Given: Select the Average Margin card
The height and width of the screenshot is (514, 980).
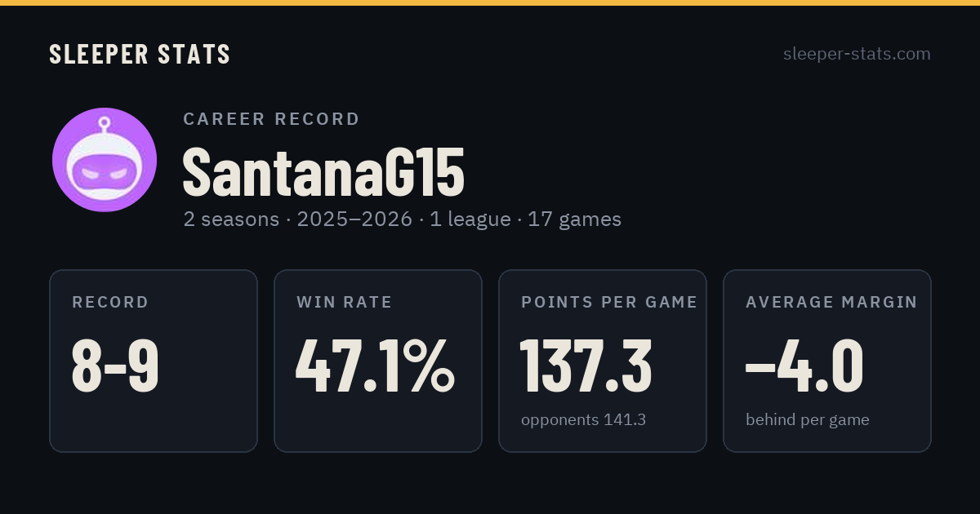Looking at the screenshot, I should [x=827, y=361].
